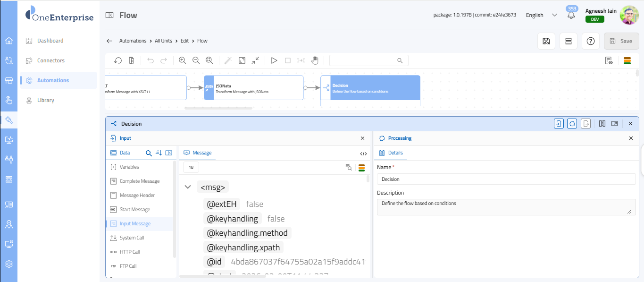Viewport: 644px width, 282px height.
Task: Click the multicolor stripes icon in flow toolbar
Action: 627,60
